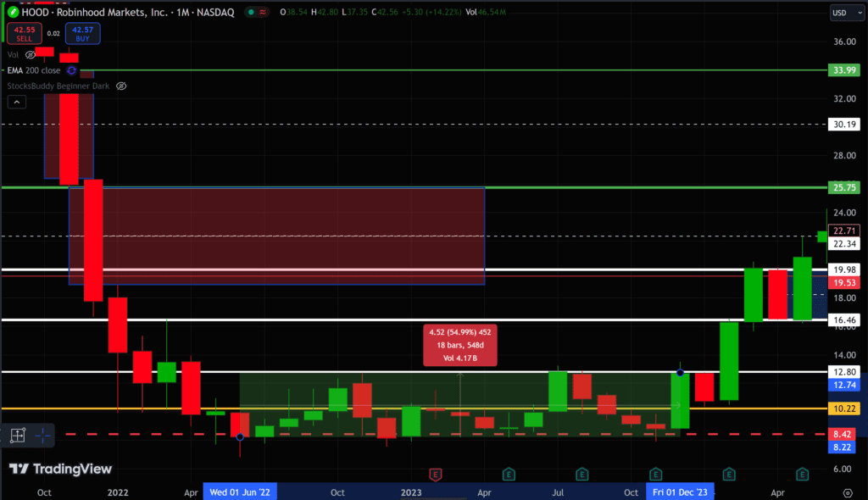Click the red delayed-data indicator icon
The width and height of the screenshot is (868, 500).
263,12
